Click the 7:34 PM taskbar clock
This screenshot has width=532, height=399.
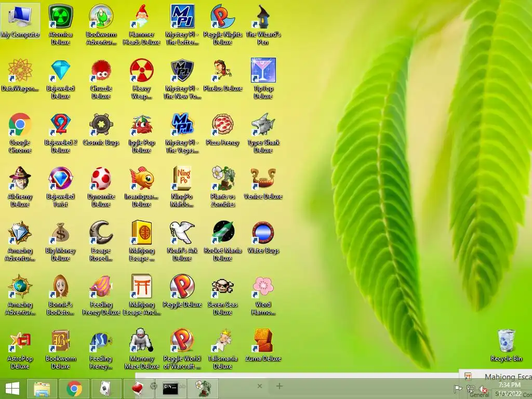(510, 385)
